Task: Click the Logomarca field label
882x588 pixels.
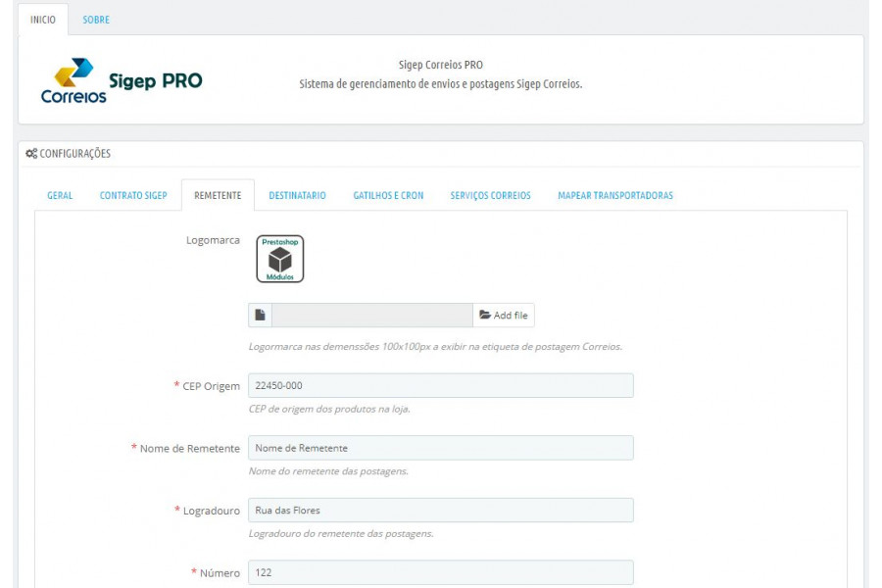Action: (x=214, y=240)
